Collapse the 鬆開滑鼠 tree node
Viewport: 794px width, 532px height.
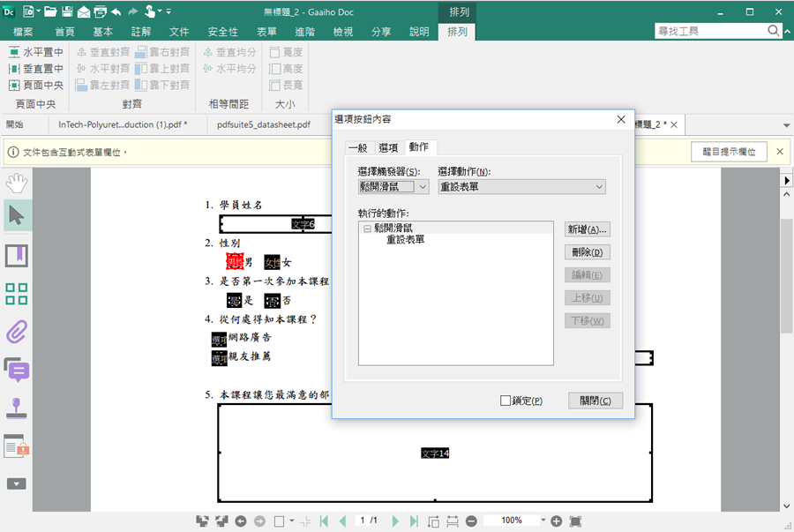[367, 228]
